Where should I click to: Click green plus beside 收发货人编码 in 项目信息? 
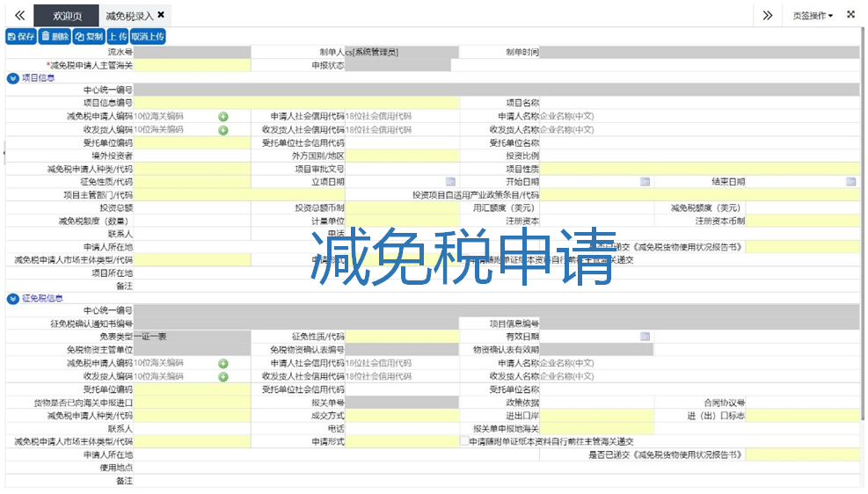click(x=223, y=130)
